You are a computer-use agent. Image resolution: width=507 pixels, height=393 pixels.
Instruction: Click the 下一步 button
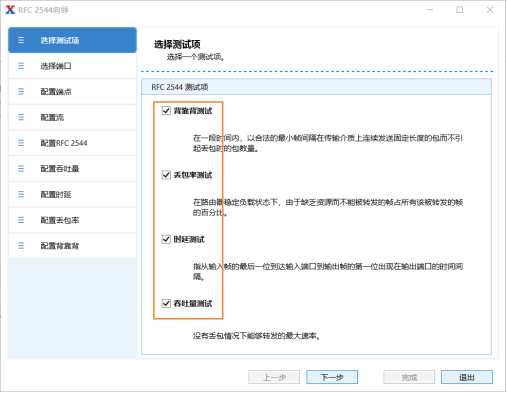332,377
